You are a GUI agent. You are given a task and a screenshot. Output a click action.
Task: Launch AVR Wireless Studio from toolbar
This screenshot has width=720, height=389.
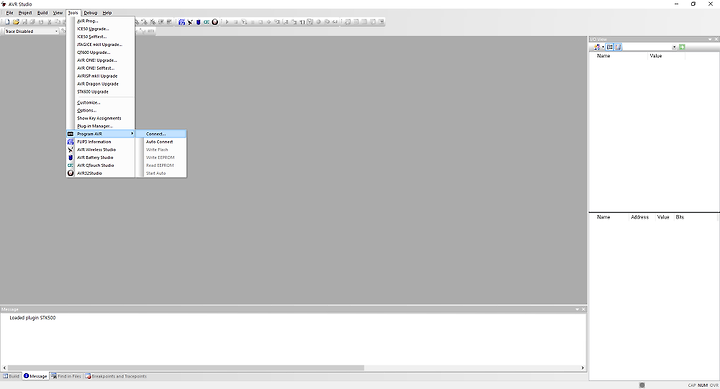point(190,22)
